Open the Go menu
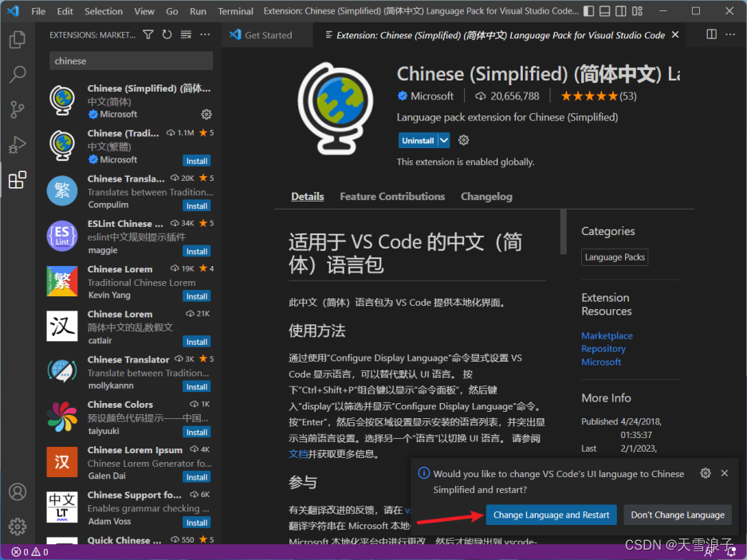The width and height of the screenshot is (747, 560). pyautogui.click(x=172, y=11)
